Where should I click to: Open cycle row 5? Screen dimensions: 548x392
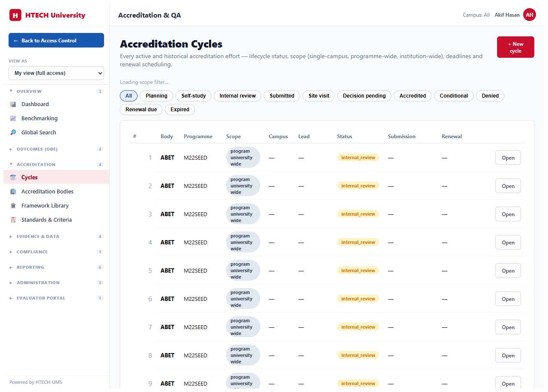coord(508,270)
